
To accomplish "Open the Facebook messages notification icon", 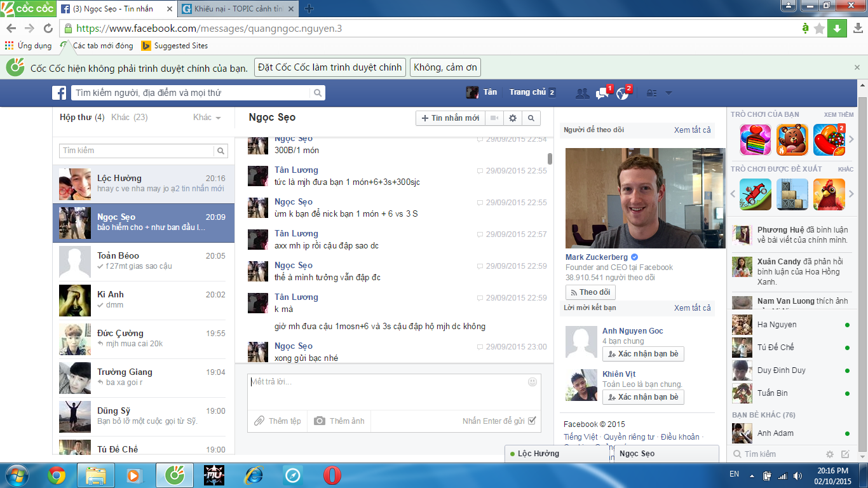I will coord(602,93).
